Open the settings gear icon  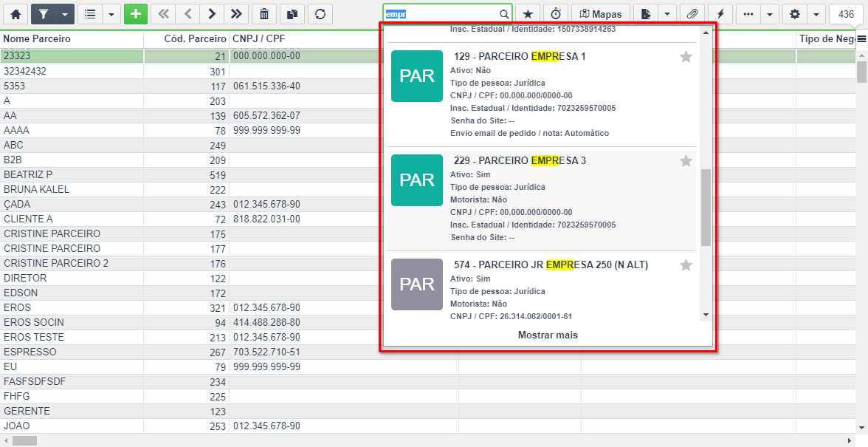(x=795, y=14)
